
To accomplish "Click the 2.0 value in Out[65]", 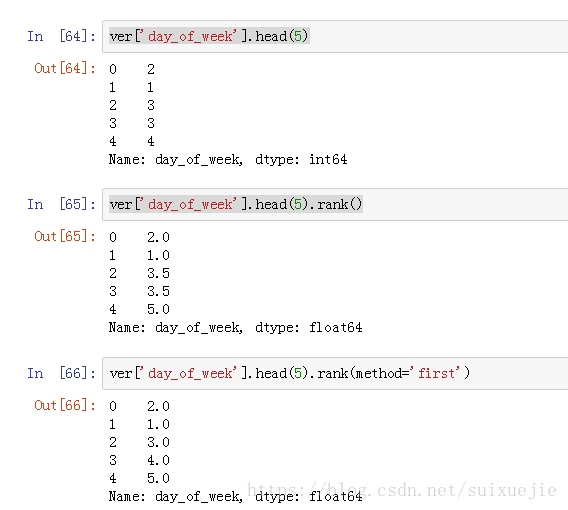I will 158,237.
